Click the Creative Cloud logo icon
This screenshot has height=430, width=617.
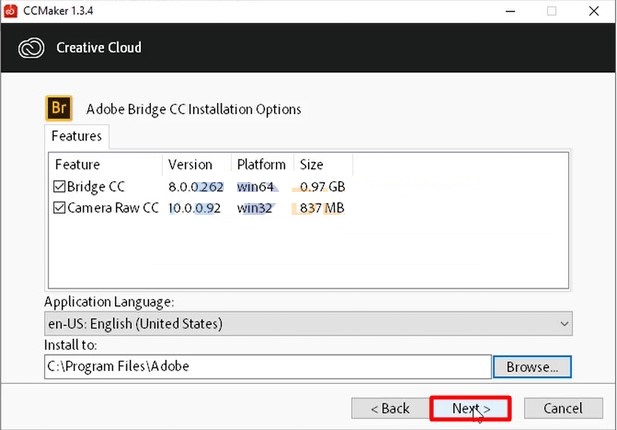click(x=31, y=47)
